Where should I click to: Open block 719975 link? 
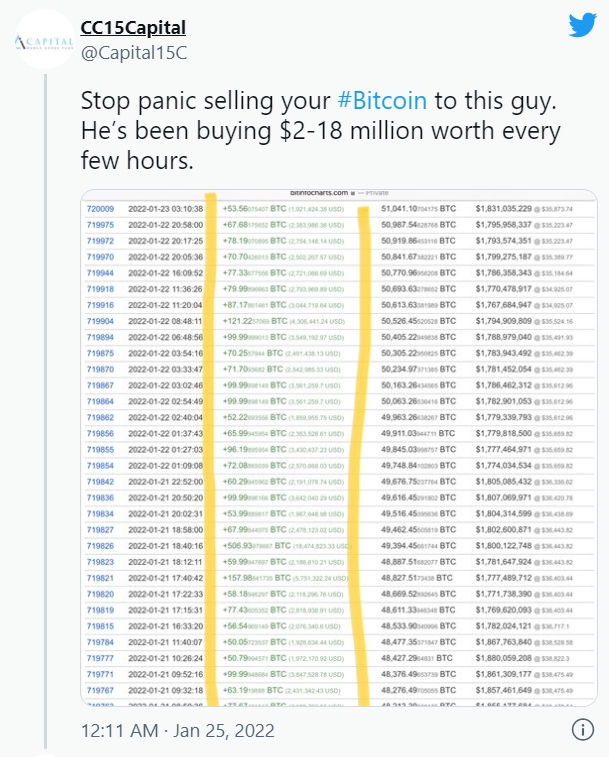coord(100,225)
